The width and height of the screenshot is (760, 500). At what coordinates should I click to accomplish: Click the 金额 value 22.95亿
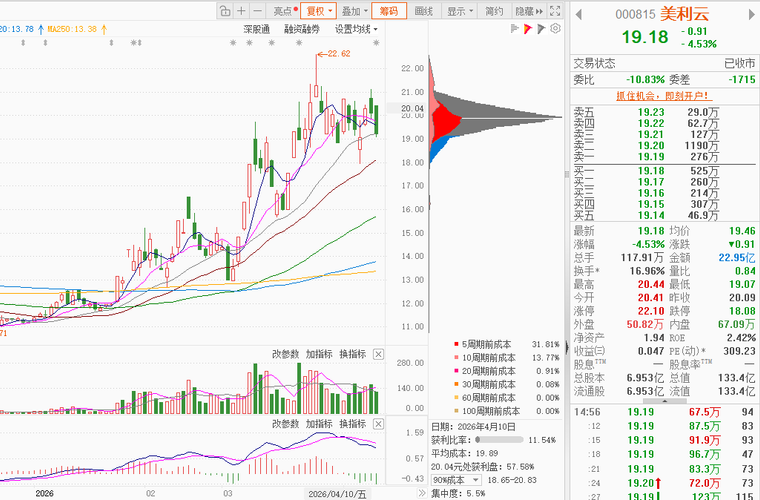[x=737, y=258]
